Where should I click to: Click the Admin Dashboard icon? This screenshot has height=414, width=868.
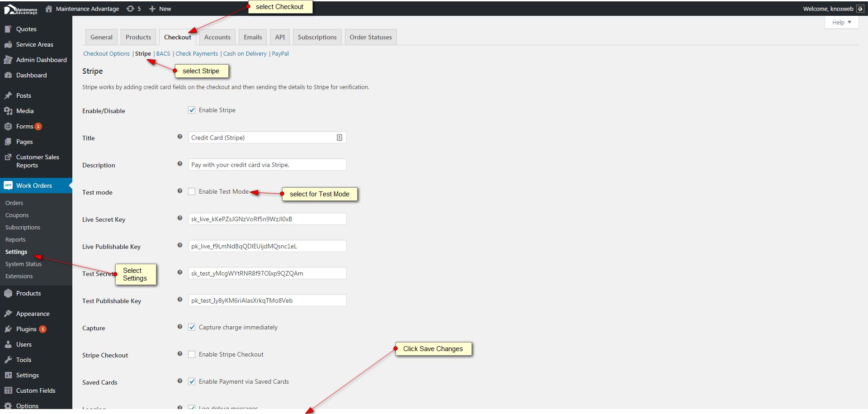8,60
